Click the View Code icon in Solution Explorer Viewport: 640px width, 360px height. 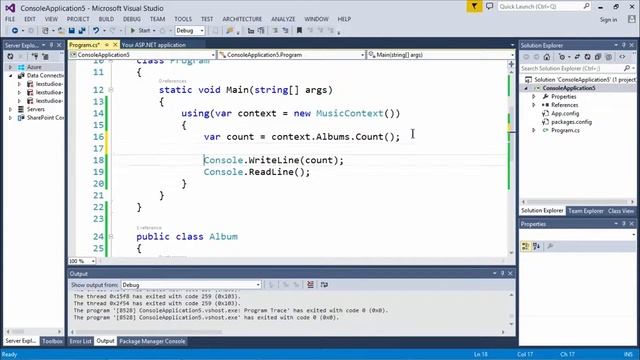(622, 57)
